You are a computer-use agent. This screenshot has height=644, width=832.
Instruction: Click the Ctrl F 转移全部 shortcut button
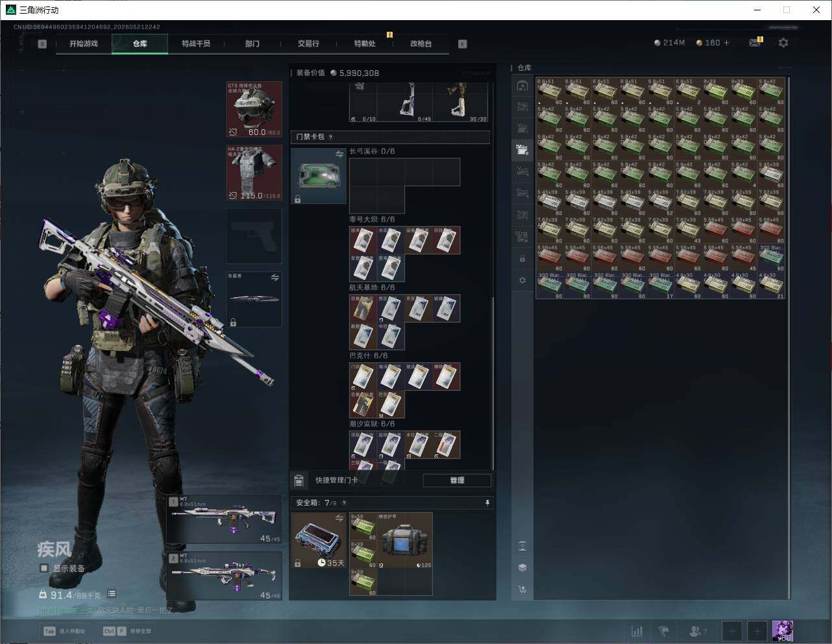point(127,631)
